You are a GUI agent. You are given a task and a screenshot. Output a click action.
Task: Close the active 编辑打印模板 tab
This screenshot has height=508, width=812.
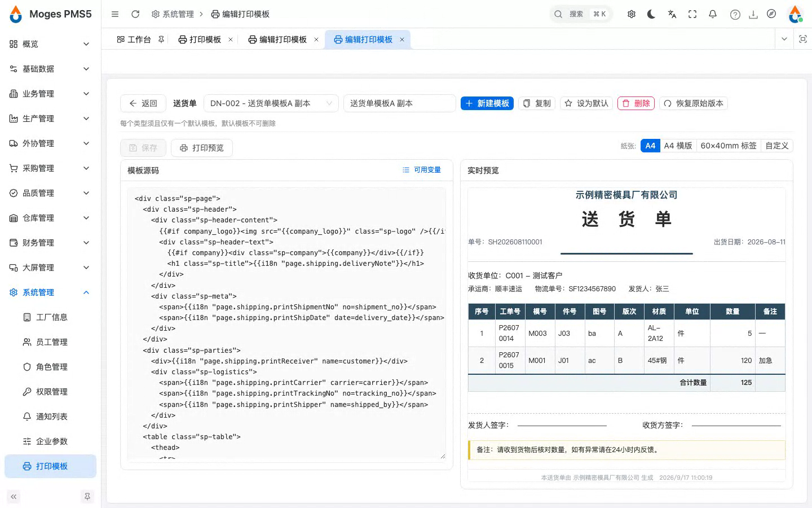click(x=402, y=40)
